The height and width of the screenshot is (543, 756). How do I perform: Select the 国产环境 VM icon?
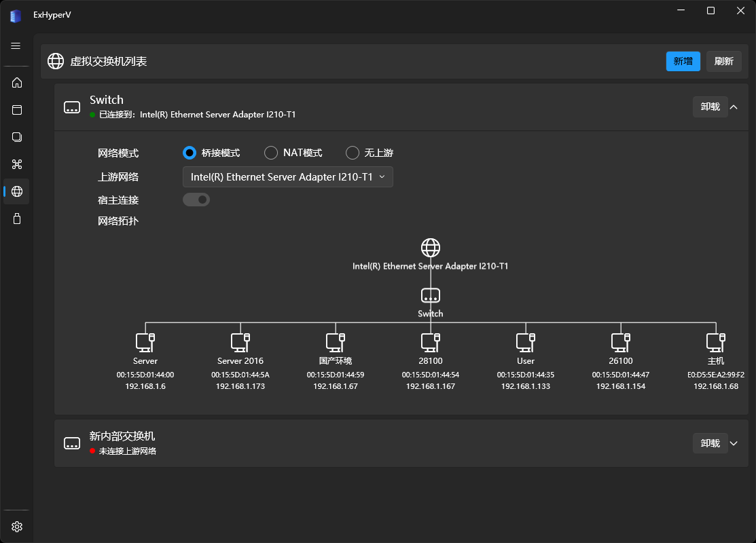pyautogui.click(x=336, y=341)
